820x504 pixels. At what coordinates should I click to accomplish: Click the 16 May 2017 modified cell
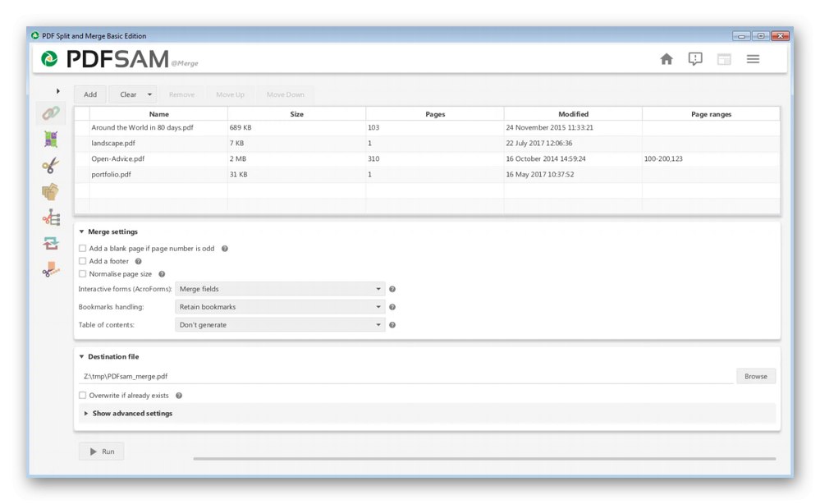click(x=573, y=175)
